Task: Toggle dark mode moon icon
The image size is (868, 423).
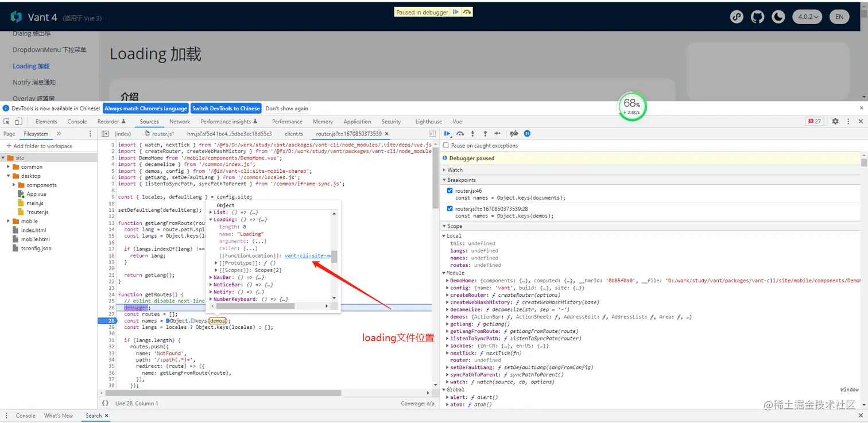Action: [x=778, y=17]
